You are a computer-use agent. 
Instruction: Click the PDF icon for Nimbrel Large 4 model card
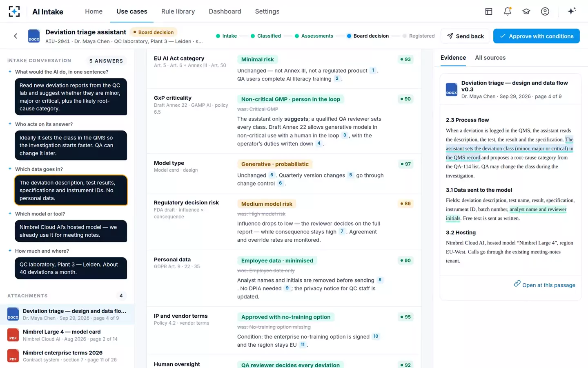pos(13,335)
